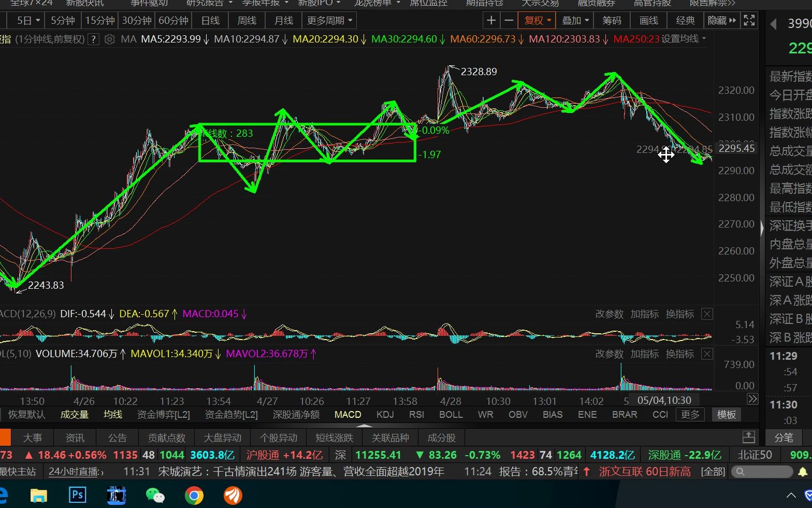Zoom out chart with minus icon
Viewport: 812px width, 508px height.
pyautogui.click(x=509, y=21)
